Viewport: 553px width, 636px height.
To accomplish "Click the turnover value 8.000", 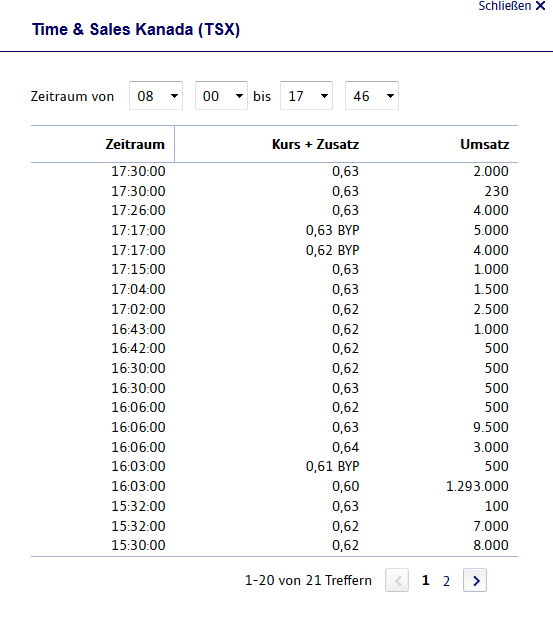I will point(491,546).
